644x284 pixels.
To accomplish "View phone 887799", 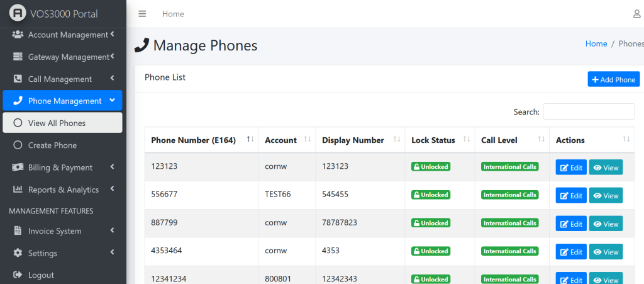I will (x=606, y=224).
